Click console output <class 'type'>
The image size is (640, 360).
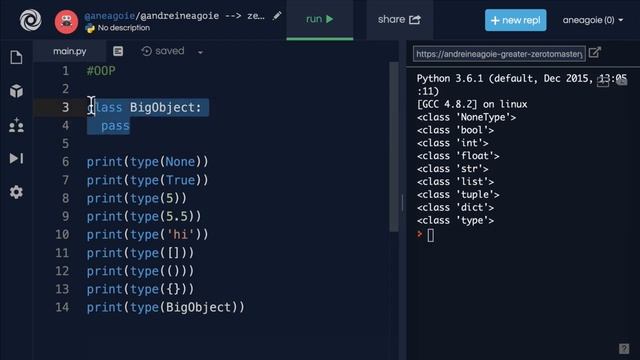point(455,221)
